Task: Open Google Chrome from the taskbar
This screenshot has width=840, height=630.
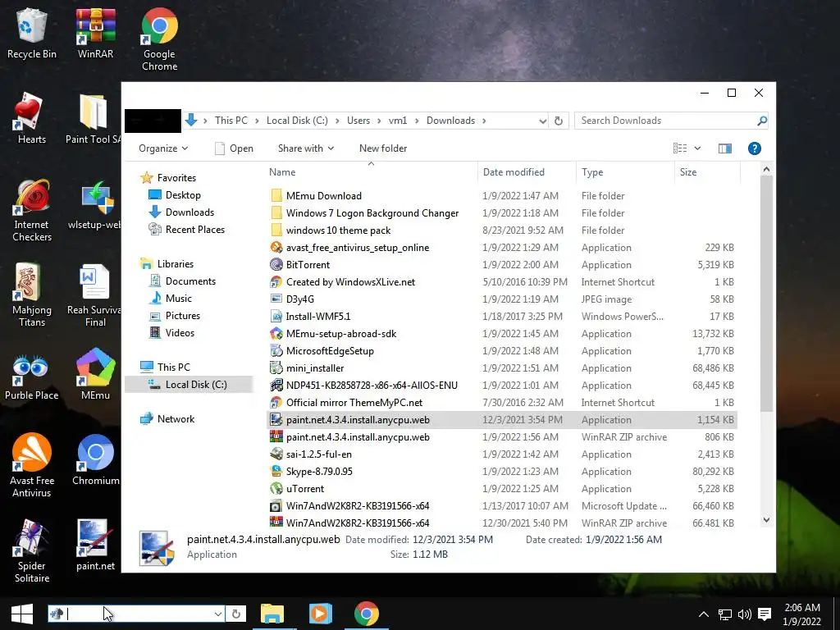Action: tap(367, 614)
